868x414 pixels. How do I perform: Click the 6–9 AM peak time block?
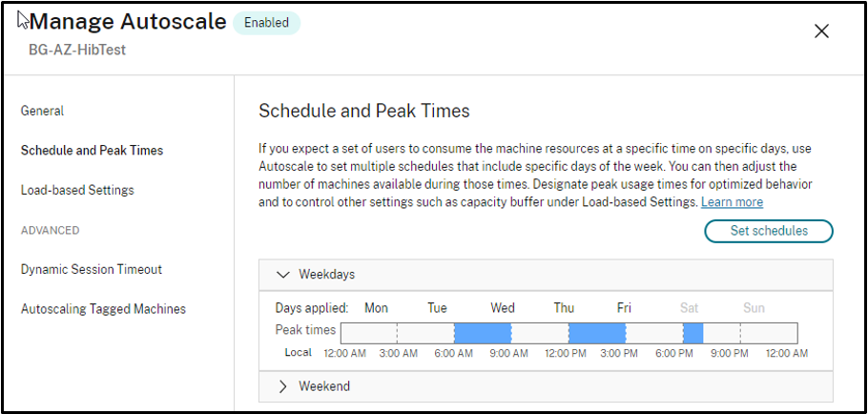483,333
